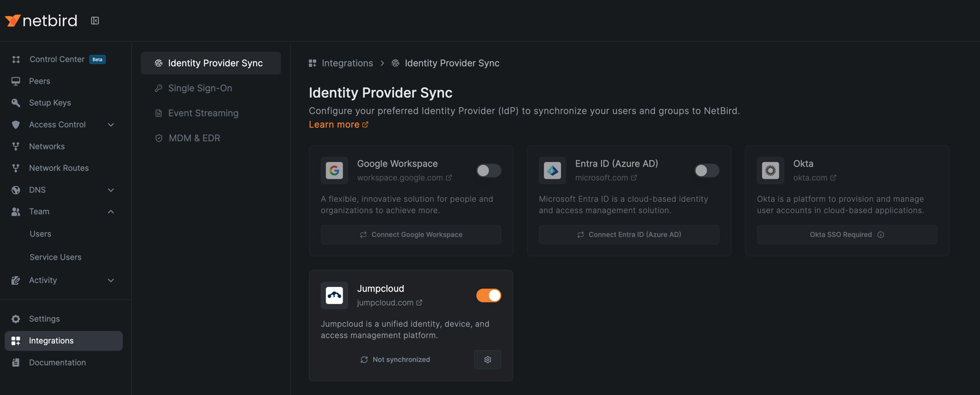
Task: Click Connect Google Workspace button
Action: click(411, 235)
